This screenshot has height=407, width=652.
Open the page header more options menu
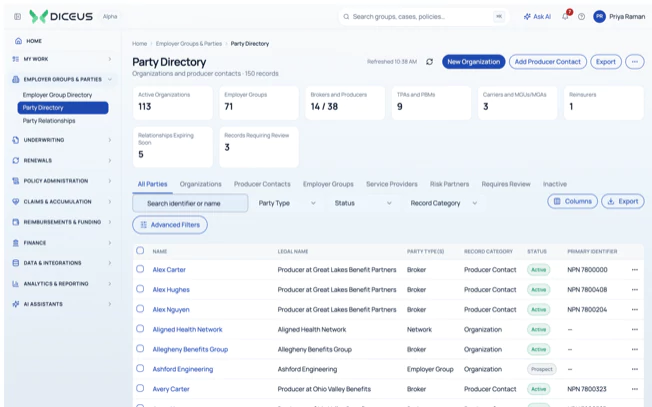tap(635, 62)
